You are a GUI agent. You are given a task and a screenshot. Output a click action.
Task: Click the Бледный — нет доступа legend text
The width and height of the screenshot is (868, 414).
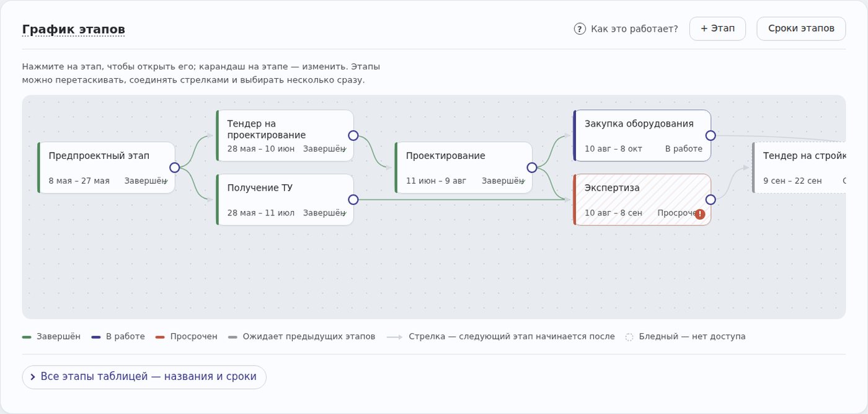(692, 336)
